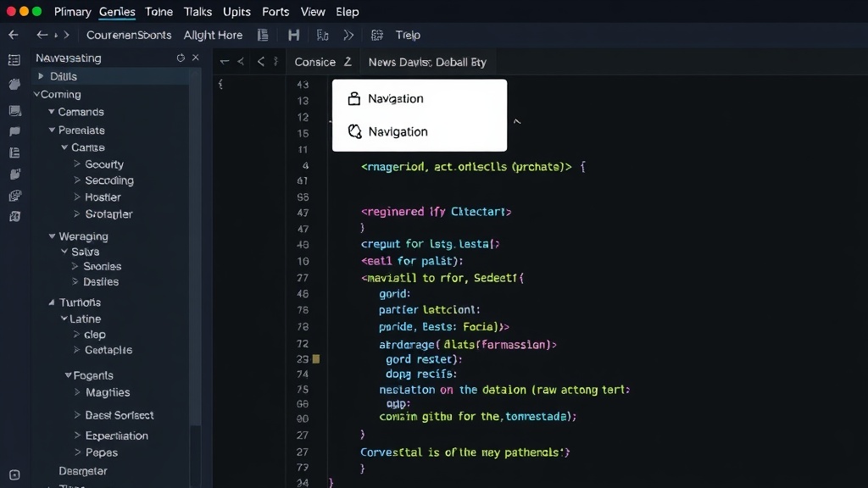Viewport: 868px width, 488px height.
Task: Click the code line 'gorid:'
Action: click(395, 294)
